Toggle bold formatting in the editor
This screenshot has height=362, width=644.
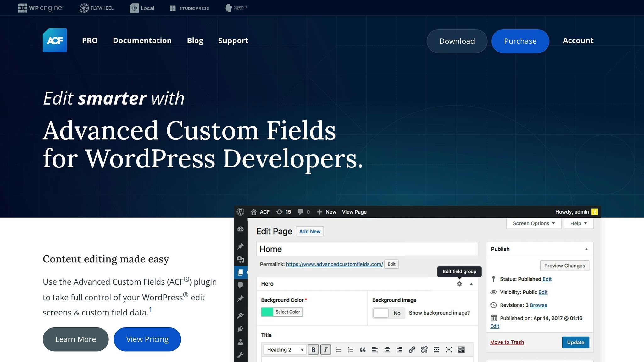tap(314, 349)
